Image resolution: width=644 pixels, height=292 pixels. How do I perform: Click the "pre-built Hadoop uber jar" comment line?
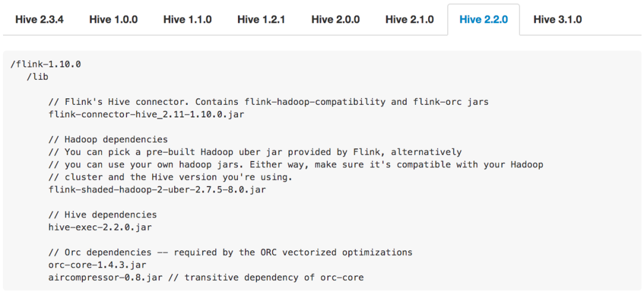tap(255, 152)
